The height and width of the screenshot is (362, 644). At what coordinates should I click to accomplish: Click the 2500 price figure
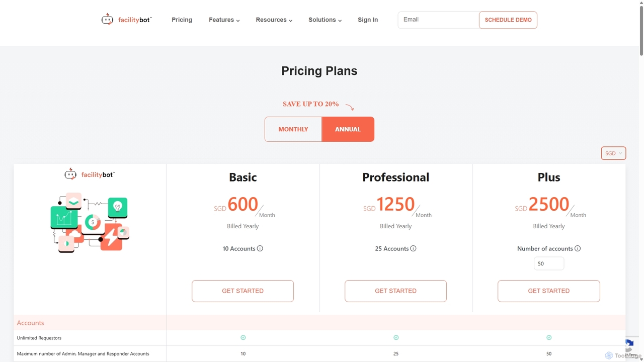(549, 204)
